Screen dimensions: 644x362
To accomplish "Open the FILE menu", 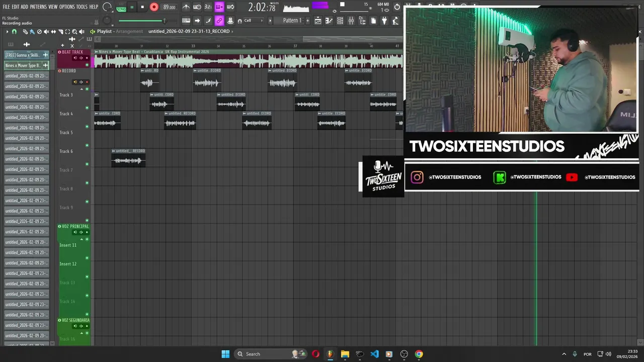I will pyautogui.click(x=6, y=7).
